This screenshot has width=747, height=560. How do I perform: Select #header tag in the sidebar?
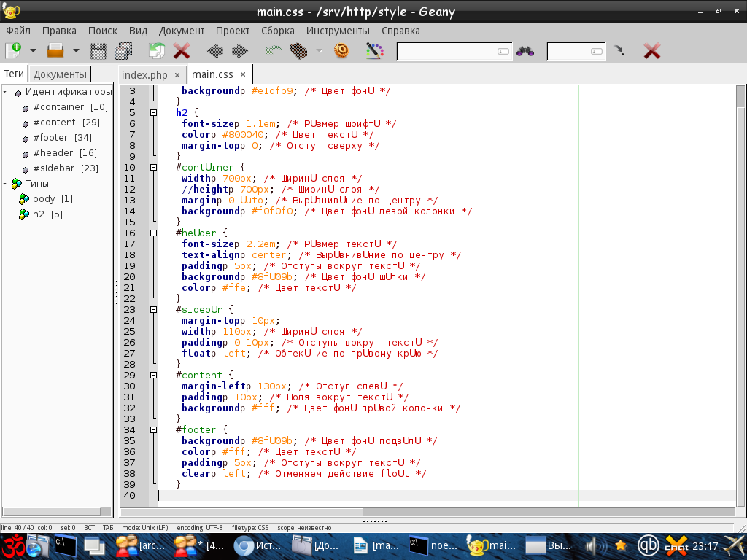click(64, 153)
